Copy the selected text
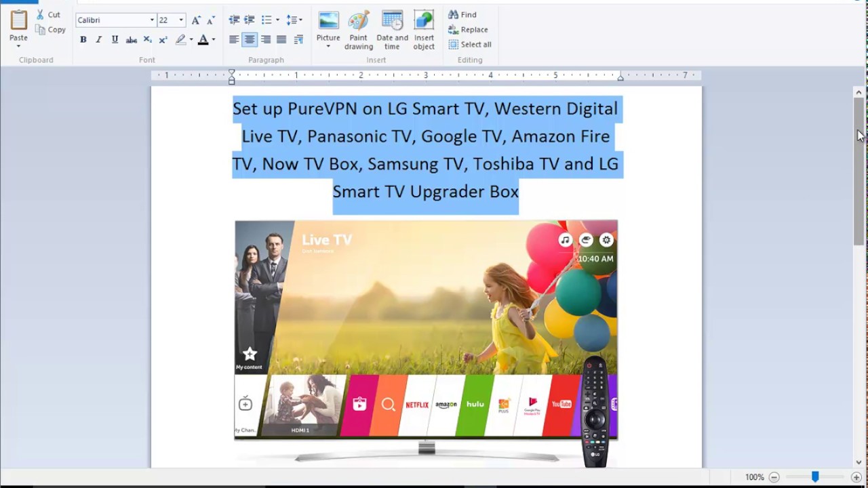868x488 pixels. pos(51,30)
